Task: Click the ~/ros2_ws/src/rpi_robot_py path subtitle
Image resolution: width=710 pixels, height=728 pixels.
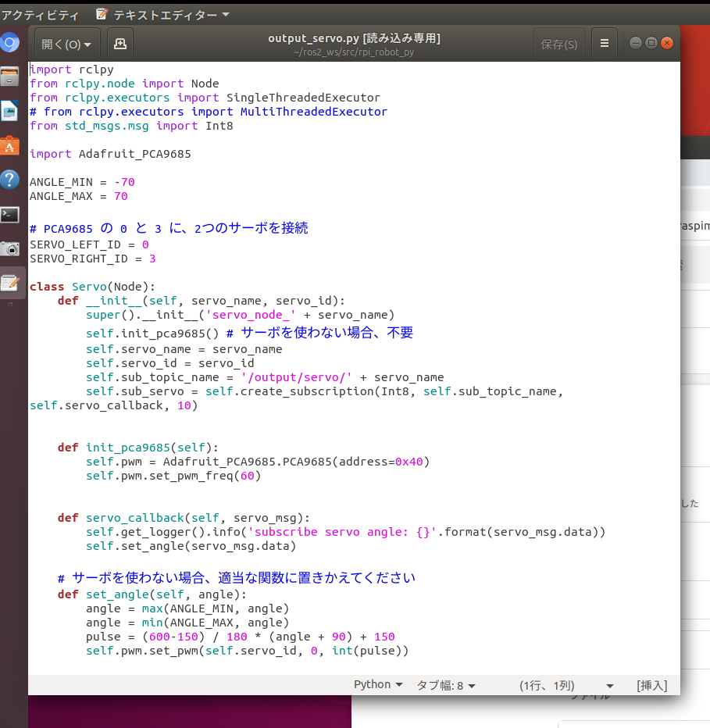Action: (x=354, y=52)
